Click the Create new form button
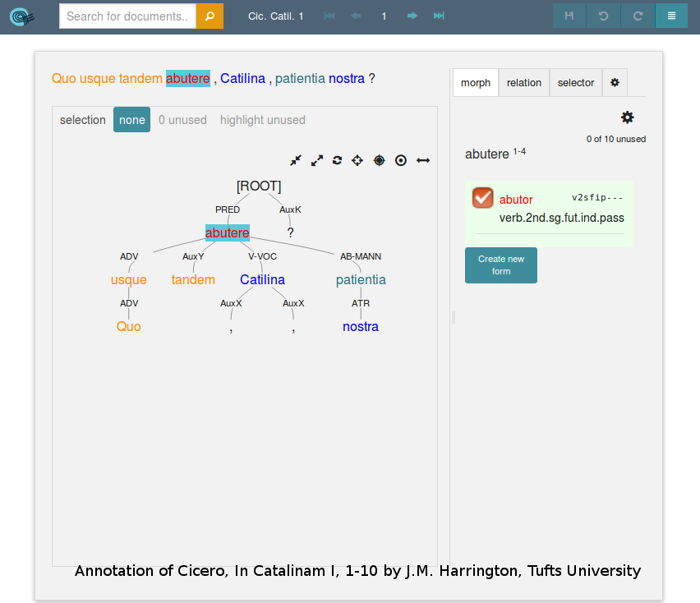 tap(500, 265)
